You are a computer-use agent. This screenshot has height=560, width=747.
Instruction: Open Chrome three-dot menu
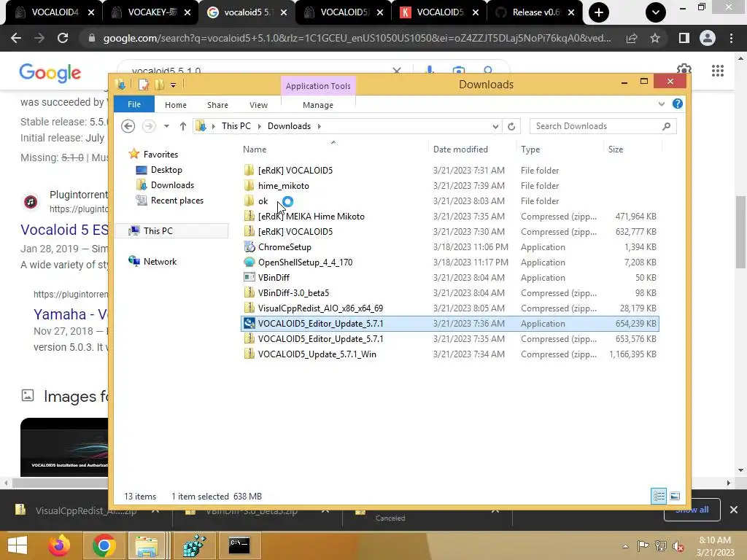click(731, 38)
